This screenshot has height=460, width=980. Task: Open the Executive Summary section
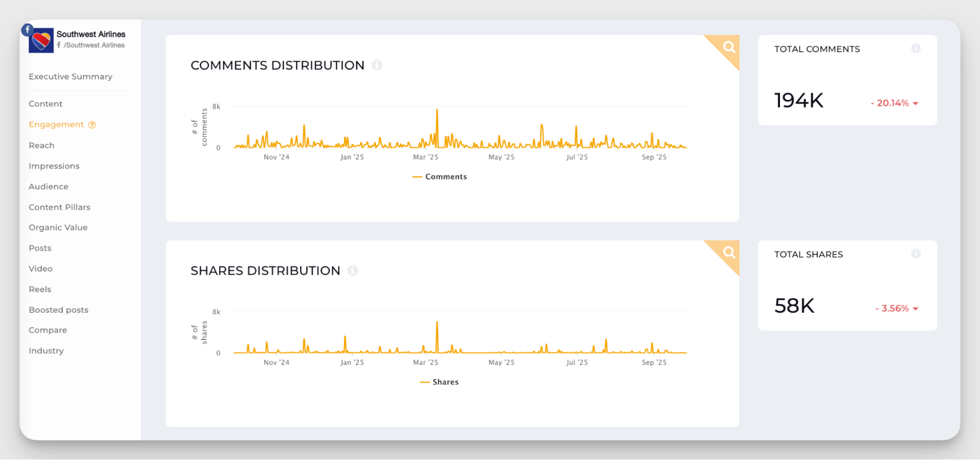tap(71, 76)
